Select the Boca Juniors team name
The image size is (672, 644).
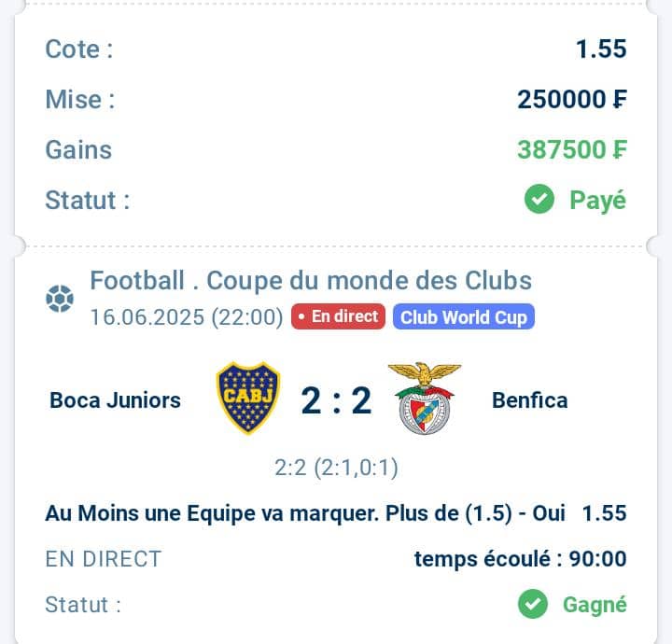115,400
